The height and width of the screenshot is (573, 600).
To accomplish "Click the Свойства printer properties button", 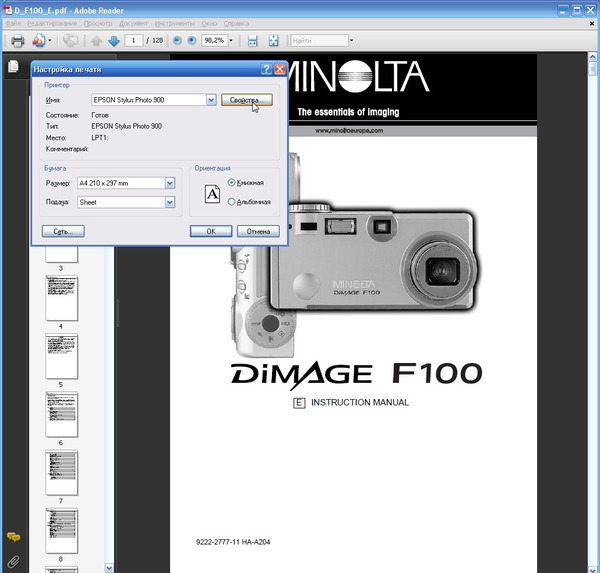I will click(247, 100).
